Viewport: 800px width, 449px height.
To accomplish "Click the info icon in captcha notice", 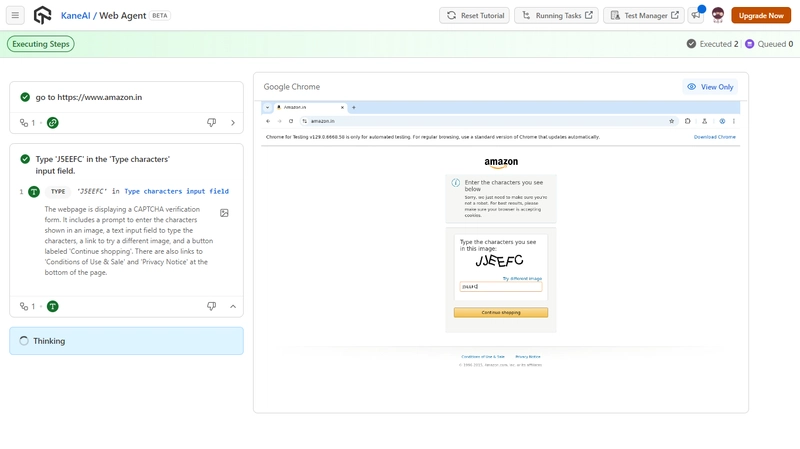I will coord(456,183).
